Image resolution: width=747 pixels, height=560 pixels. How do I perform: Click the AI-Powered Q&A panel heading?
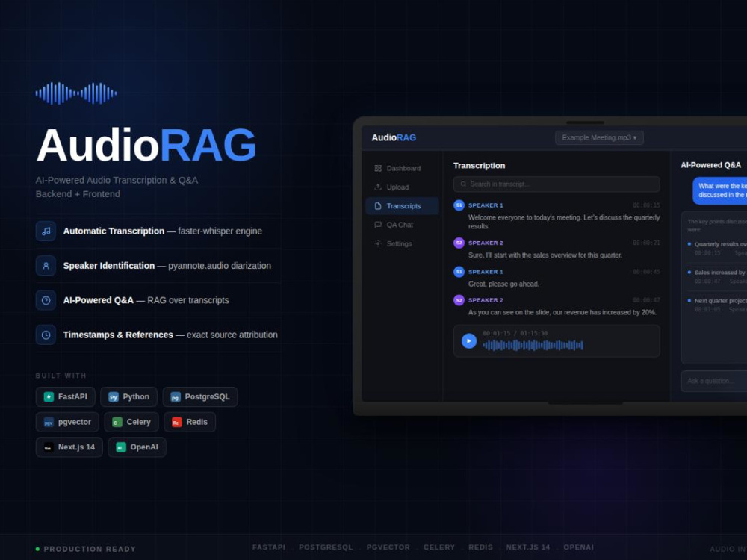point(710,165)
